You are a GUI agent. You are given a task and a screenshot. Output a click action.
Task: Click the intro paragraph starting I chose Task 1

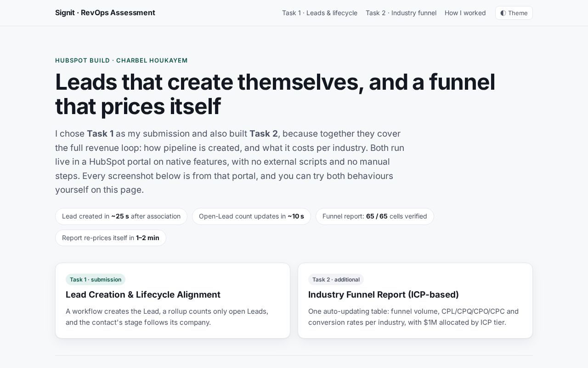click(230, 161)
